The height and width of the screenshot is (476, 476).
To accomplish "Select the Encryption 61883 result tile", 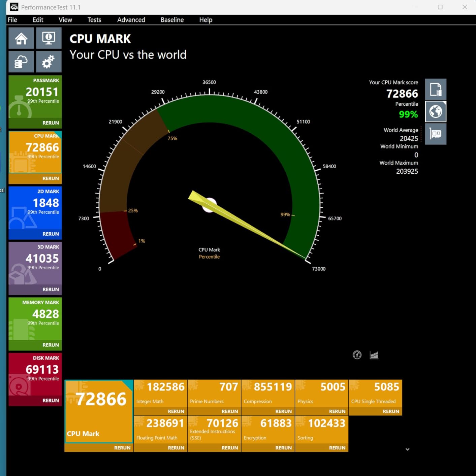I will [268, 430].
